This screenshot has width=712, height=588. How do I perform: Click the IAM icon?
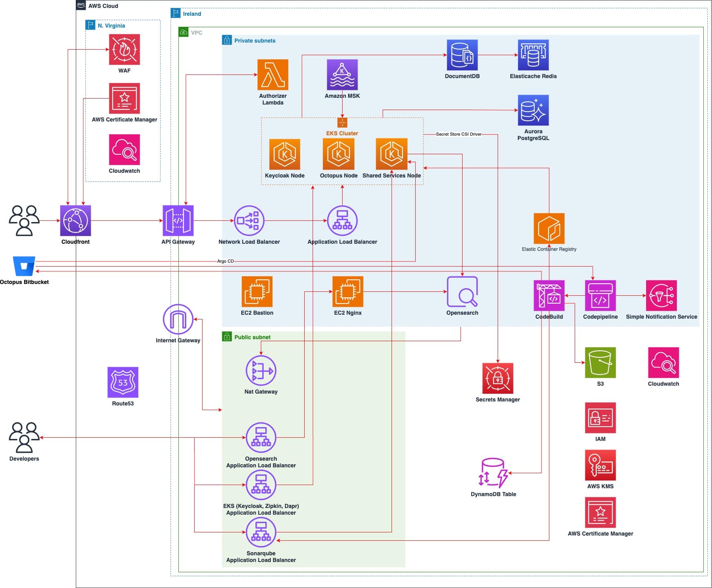[x=600, y=418]
